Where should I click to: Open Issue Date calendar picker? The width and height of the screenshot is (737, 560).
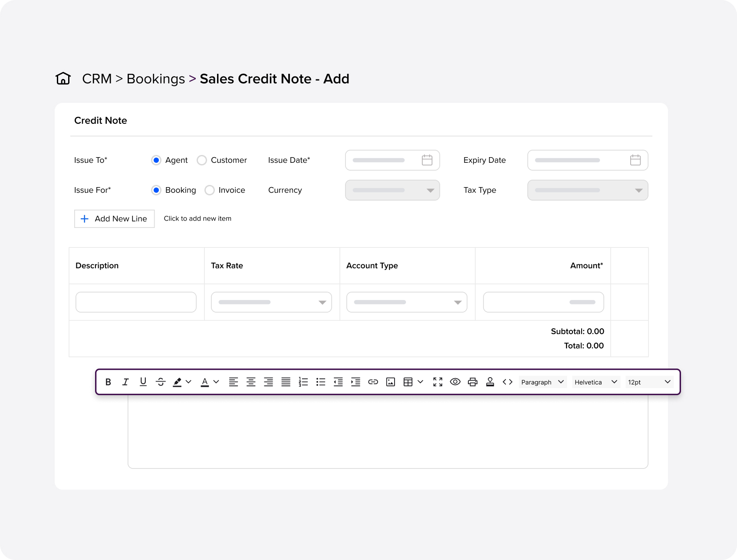(427, 160)
